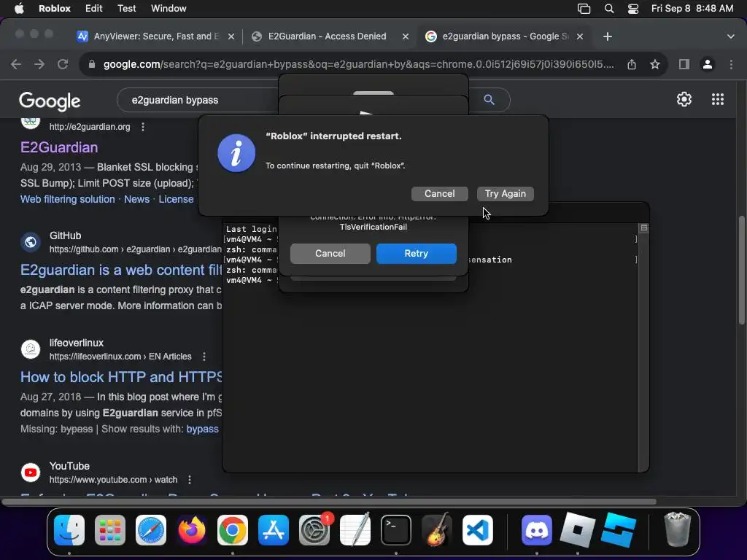Open System Settings from the Dock
The image size is (747, 560).
click(314, 530)
